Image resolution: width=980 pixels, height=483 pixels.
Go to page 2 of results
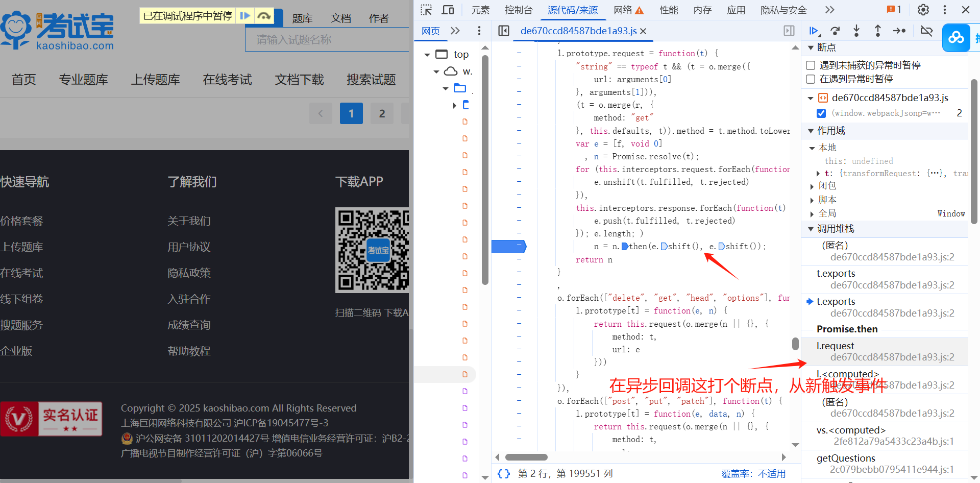(382, 113)
